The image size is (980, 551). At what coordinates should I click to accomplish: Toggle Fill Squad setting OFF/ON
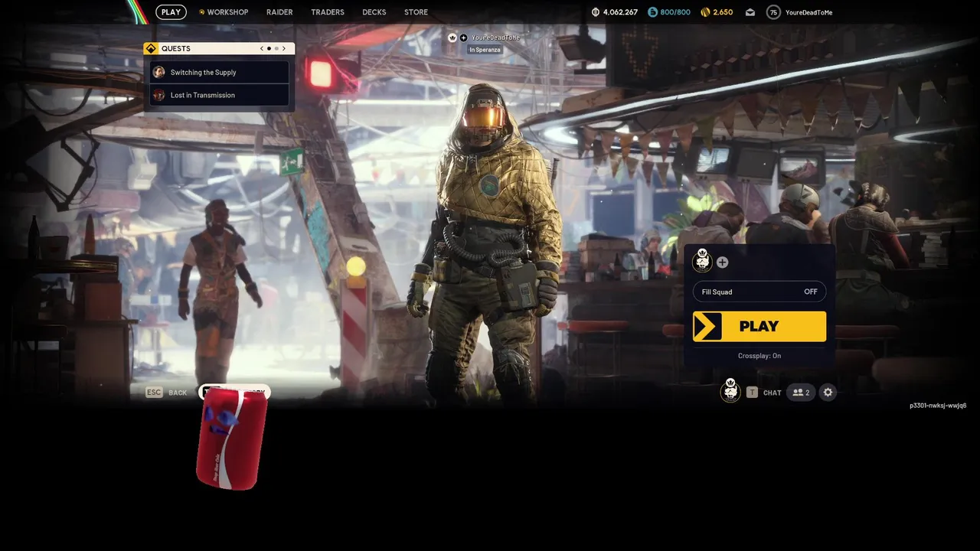point(759,292)
